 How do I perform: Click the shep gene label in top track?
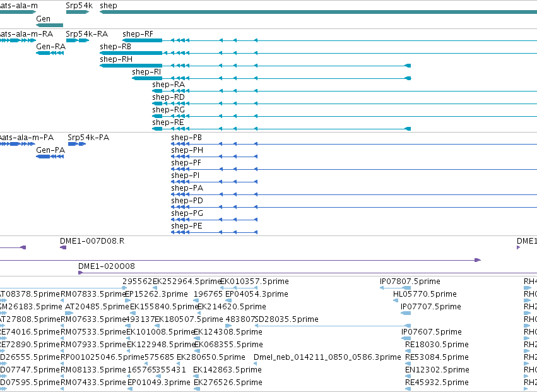[x=109, y=6]
